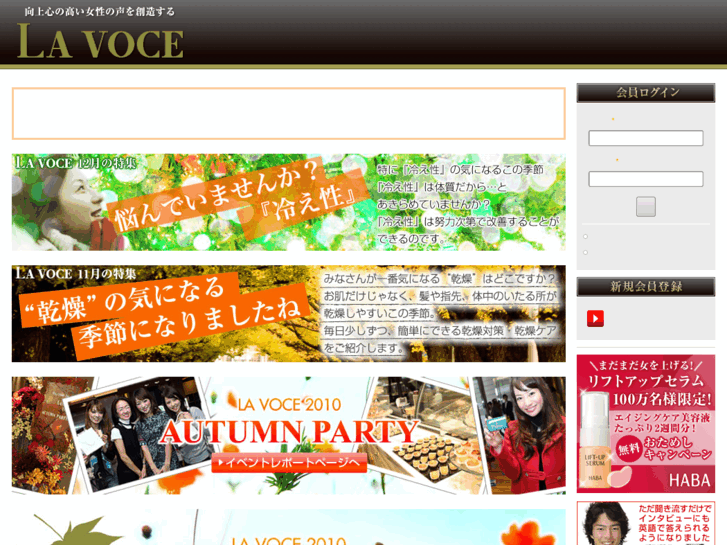Image resolution: width=727 pixels, height=545 pixels.
Task: Focus the second login input field
Action: click(645, 179)
